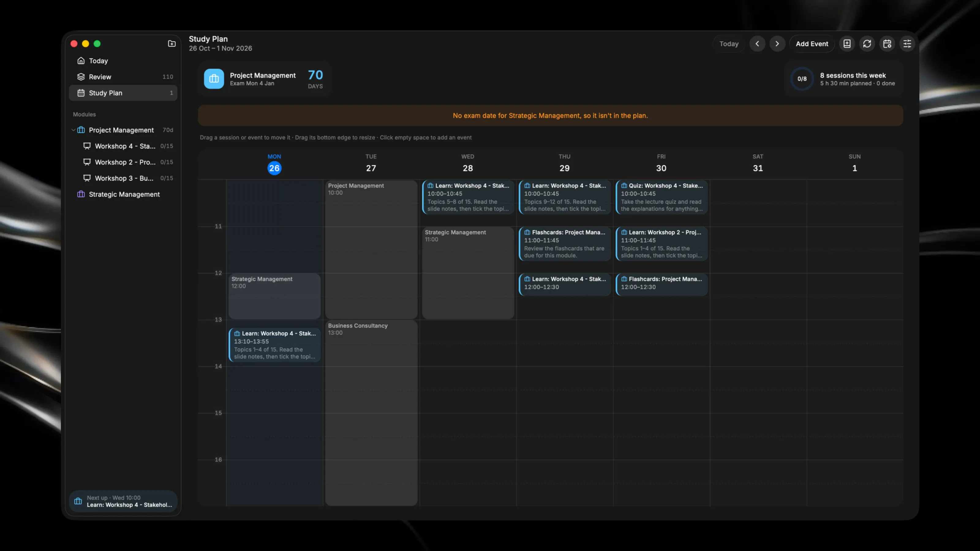The height and width of the screenshot is (551, 980).
Task: Open Workshop 3 - Bu... item in sidebar
Action: pos(123,178)
